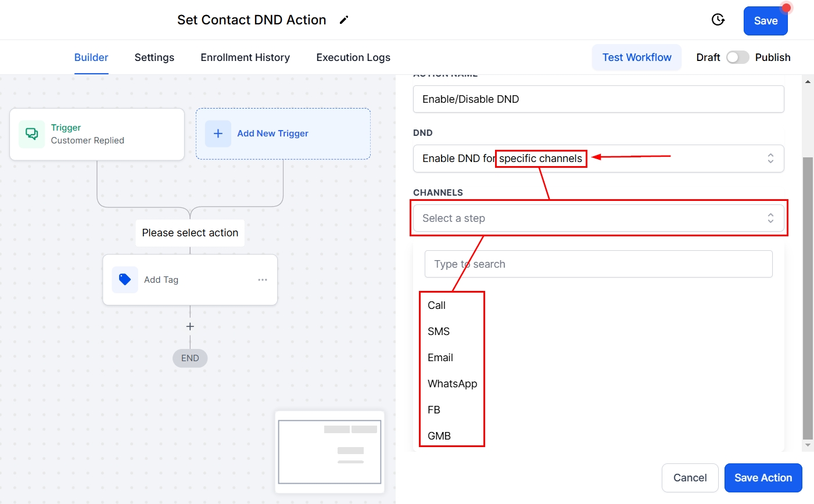The image size is (814, 504).
Task: Click the Customer Replied trigger chat icon
Action: 32,134
